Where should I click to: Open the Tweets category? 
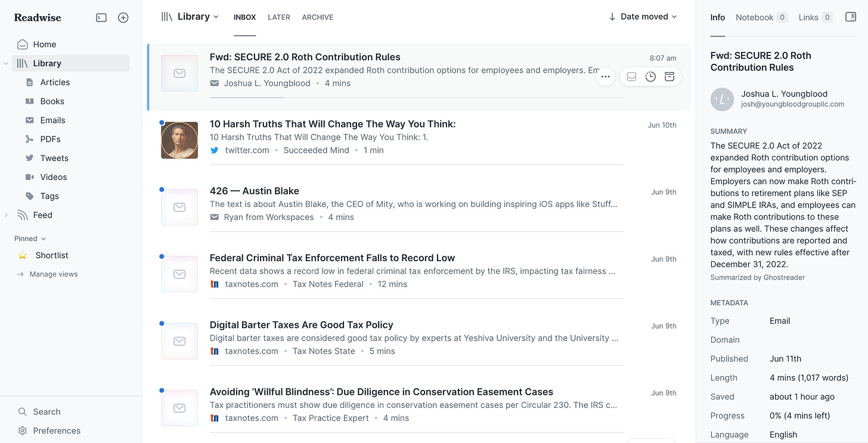pos(54,159)
